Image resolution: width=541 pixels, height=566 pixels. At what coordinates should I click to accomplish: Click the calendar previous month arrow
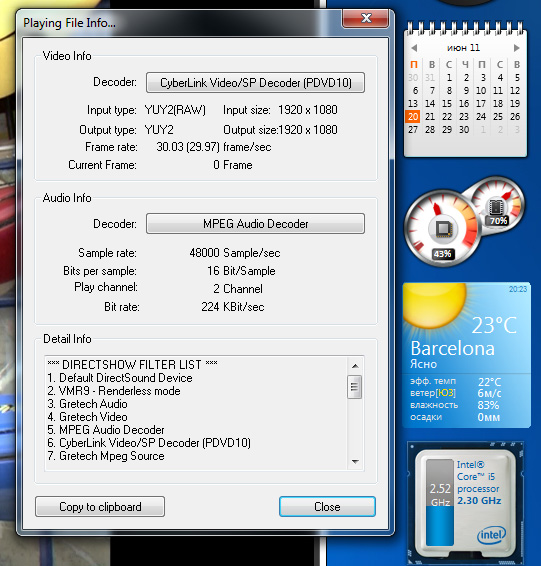click(x=414, y=48)
